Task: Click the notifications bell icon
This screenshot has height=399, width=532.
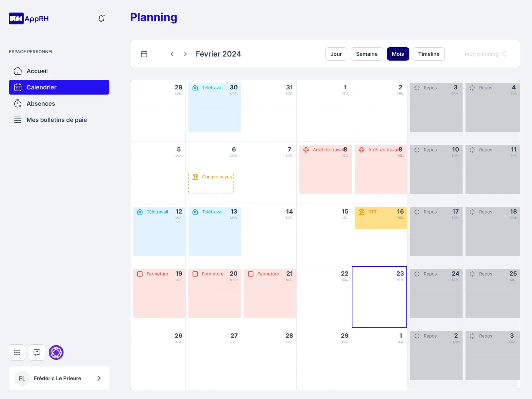Action: [101, 18]
